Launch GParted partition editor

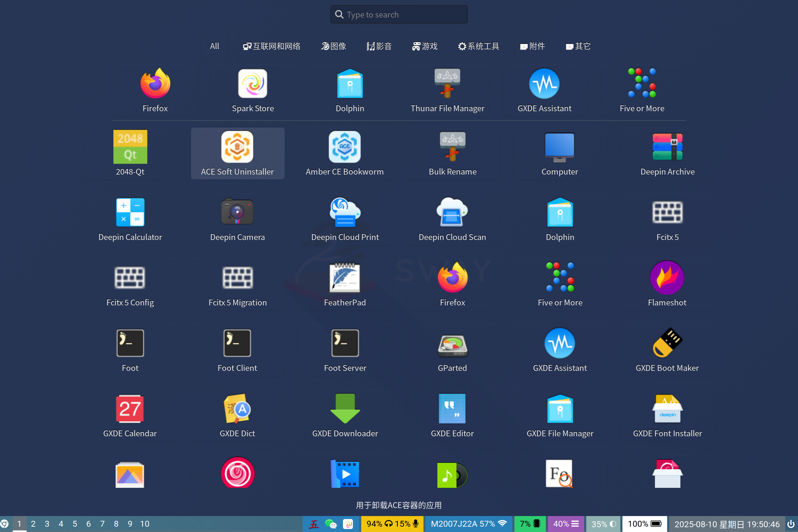tap(453, 350)
